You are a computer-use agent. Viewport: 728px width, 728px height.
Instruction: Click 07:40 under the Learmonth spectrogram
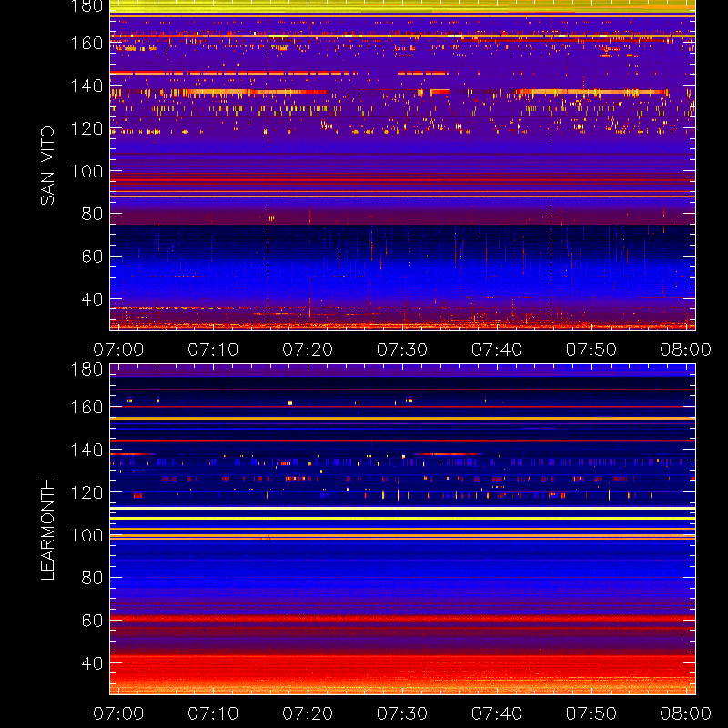(497, 713)
